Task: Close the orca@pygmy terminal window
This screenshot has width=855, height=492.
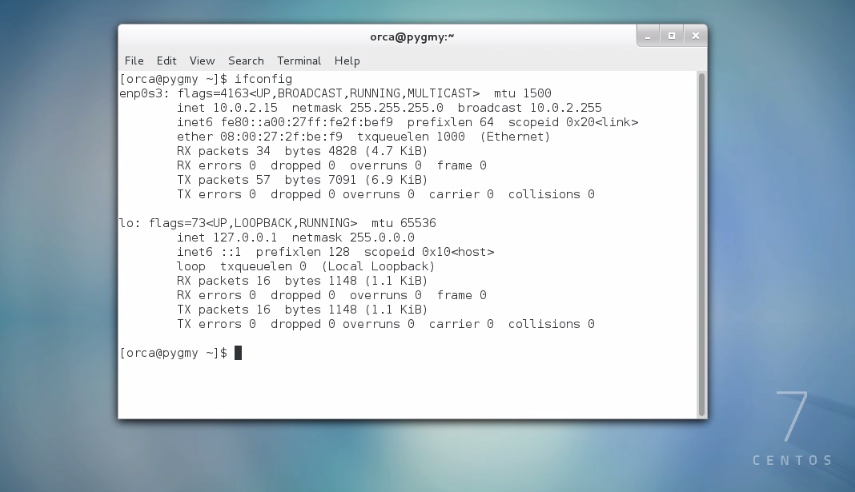Action: [x=695, y=36]
